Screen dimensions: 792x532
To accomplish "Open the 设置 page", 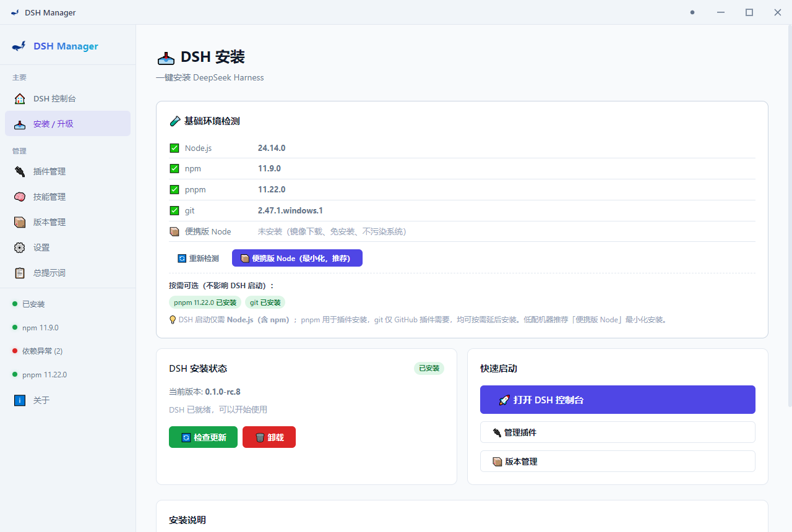I will pyautogui.click(x=67, y=247).
